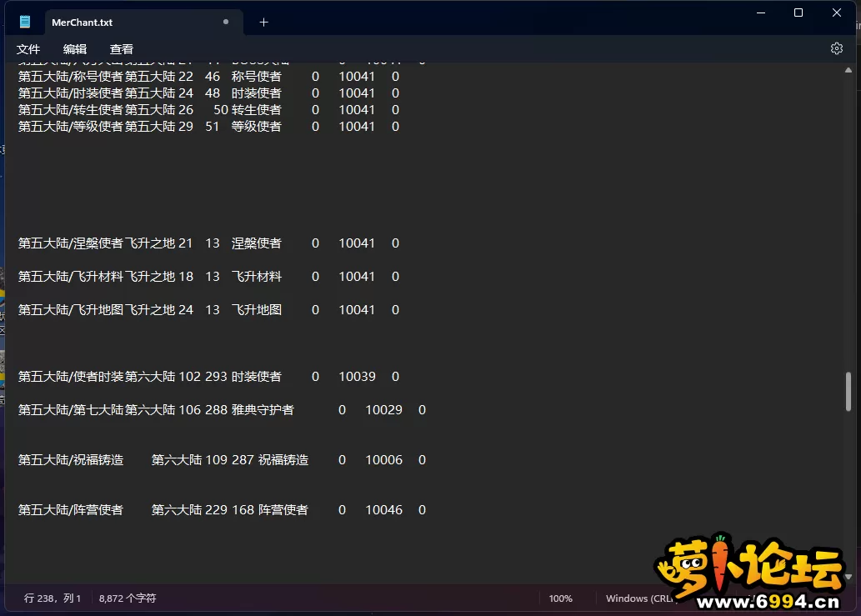Select the MerChant.txt tab
This screenshot has width=861, height=616.
[x=144, y=22]
